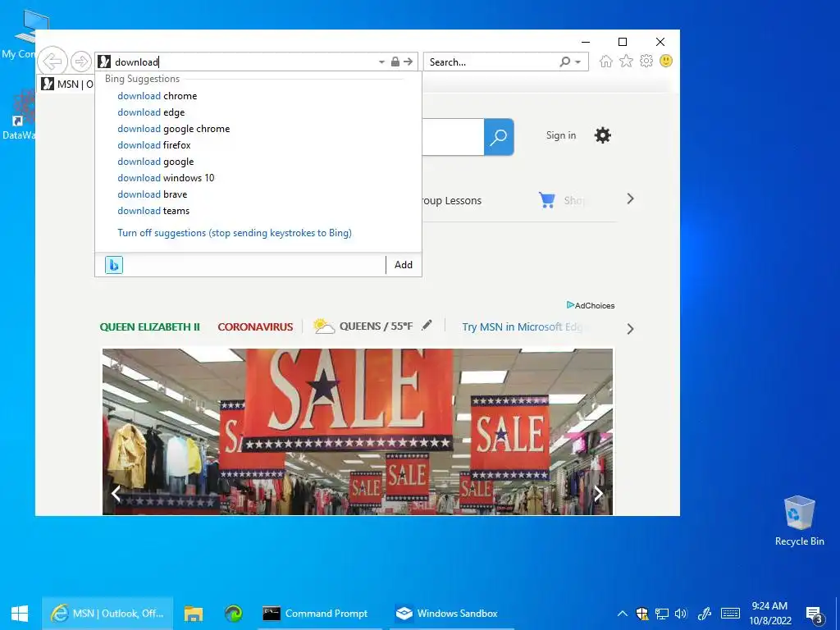Click the browser Forward arrow button
This screenshot has width=840, height=630.
click(81, 62)
